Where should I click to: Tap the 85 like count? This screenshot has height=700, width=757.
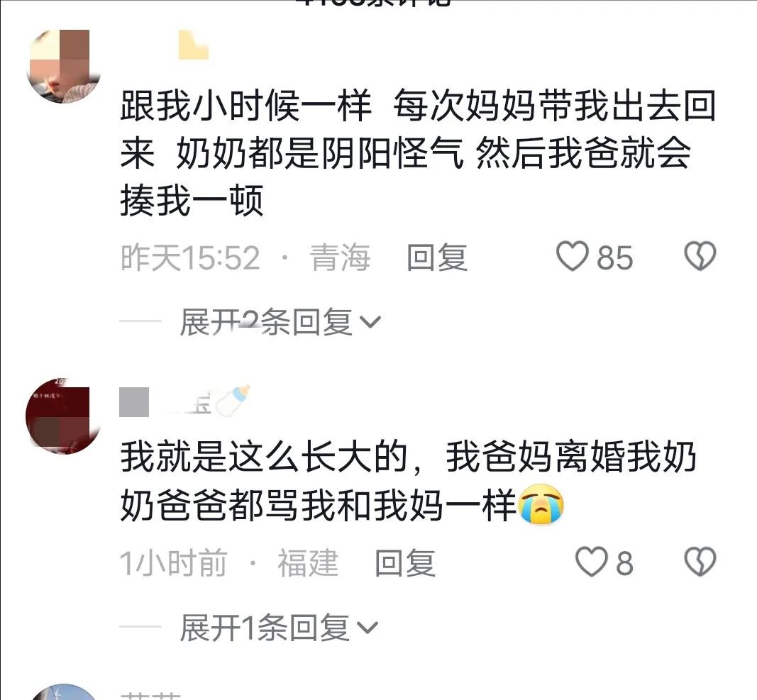tap(614, 257)
